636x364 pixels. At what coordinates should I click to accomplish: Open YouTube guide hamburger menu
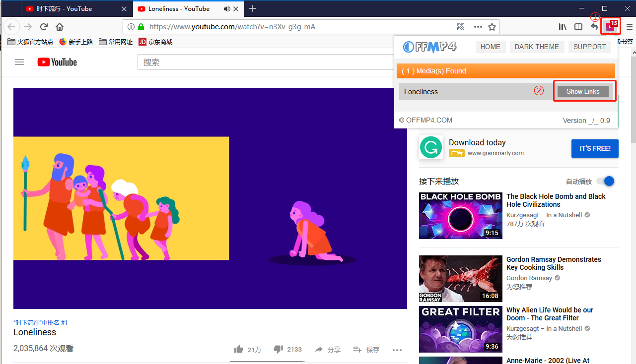19,62
